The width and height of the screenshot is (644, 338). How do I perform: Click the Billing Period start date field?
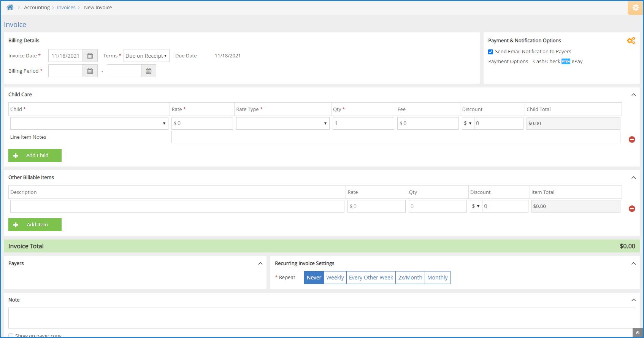[65, 71]
